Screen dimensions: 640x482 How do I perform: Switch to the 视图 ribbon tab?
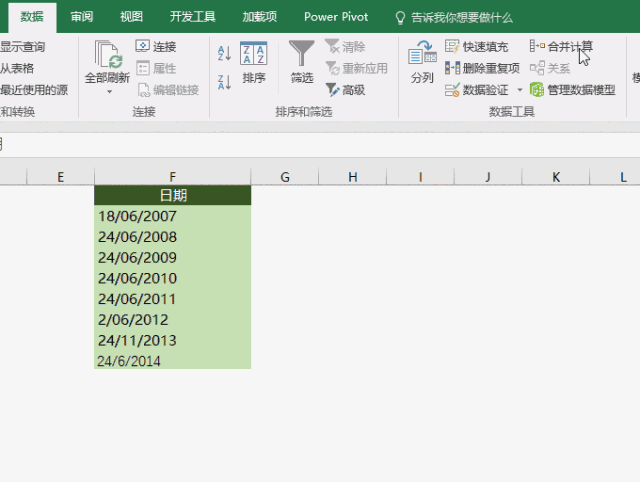click(x=131, y=17)
